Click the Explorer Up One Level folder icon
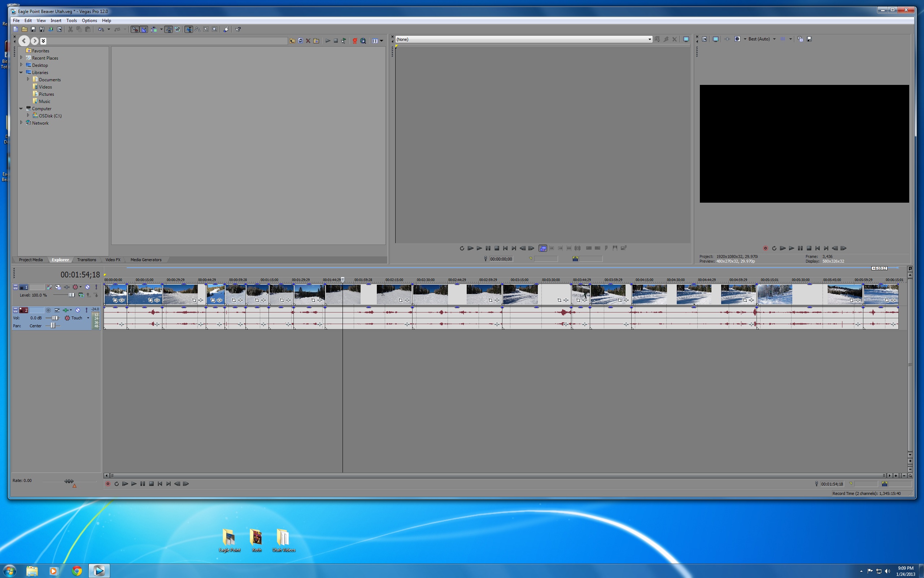 292,40
